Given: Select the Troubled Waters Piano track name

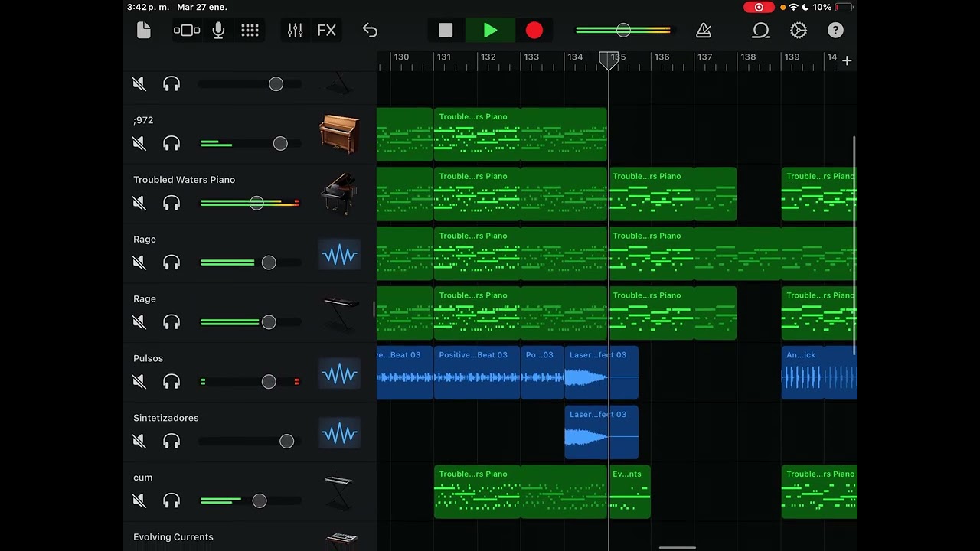Looking at the screenshot, I should point(185,180).
